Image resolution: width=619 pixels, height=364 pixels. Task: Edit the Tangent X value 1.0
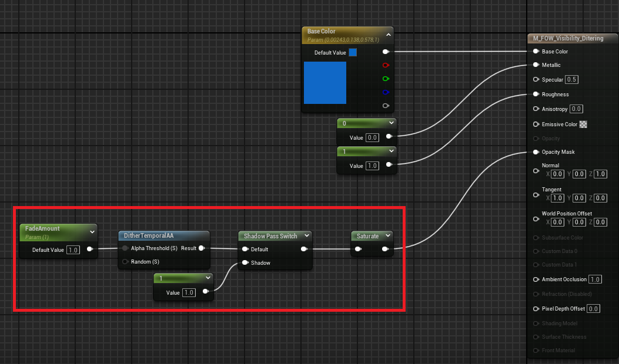(x=557, y=198)
